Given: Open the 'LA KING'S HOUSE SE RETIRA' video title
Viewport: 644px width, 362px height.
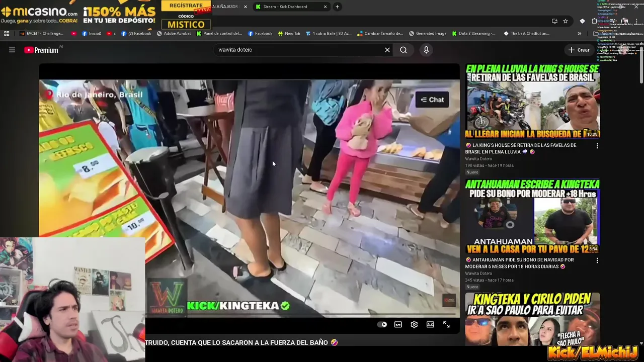Looking at the screenshot, I should 521,148.
